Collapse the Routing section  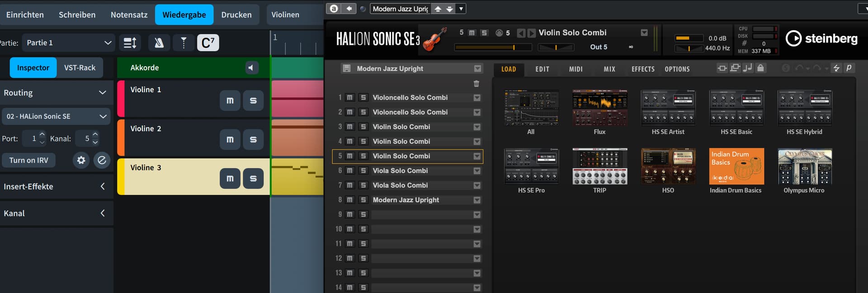pyautogui.click(x=103, y=93)
